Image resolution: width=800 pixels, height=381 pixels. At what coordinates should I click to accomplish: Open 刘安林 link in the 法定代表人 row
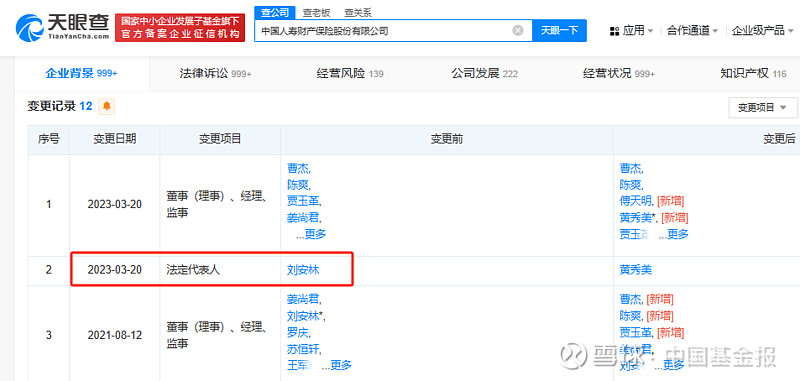pyautogui.click(x=303, y=270)
